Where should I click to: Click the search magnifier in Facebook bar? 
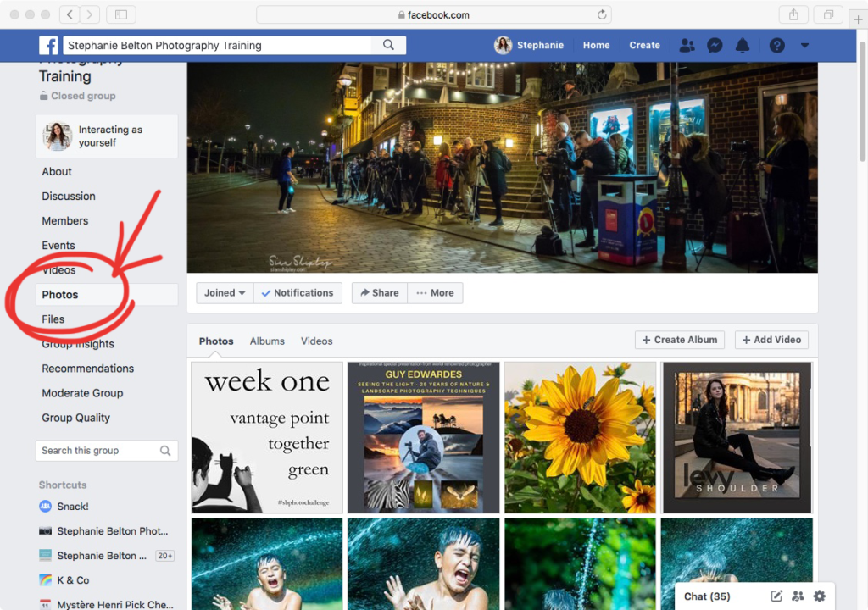[x=388, y=45]
